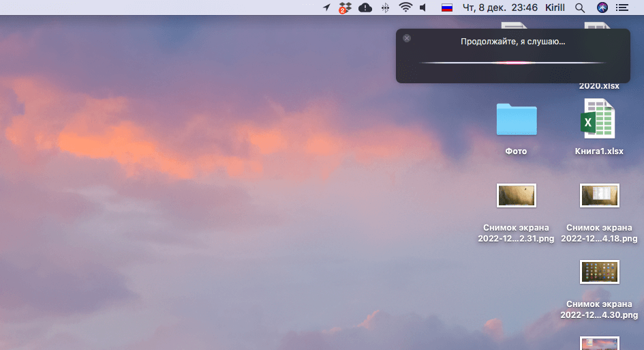The image size is (644, 350).
Task: Select the Книга1.xlsx Excel file
Action: tap(599, 119)
